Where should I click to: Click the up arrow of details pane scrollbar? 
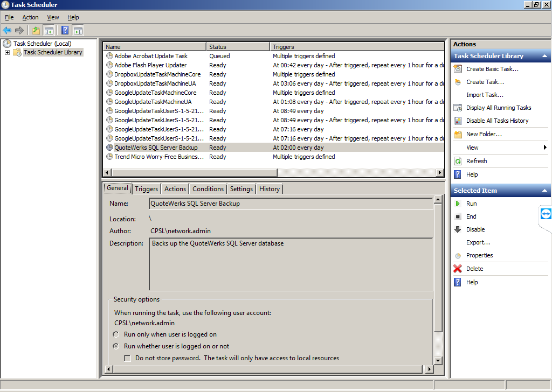pos(438,200)
